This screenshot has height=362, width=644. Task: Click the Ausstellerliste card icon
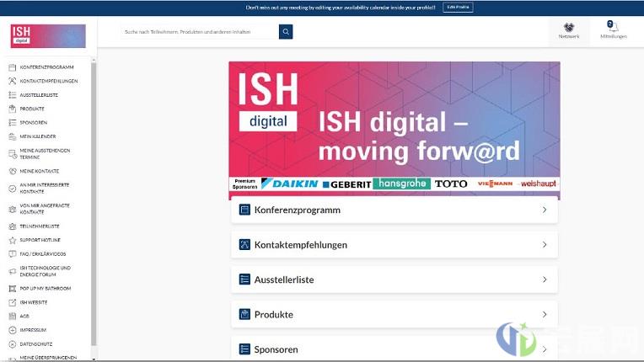(x=244, y=279)
